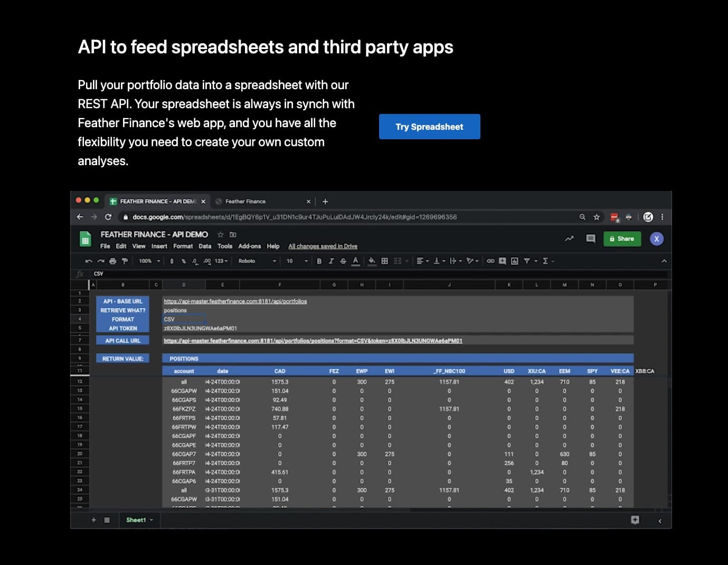Open the font size 10 dropdown

click(x=297, y=261)
